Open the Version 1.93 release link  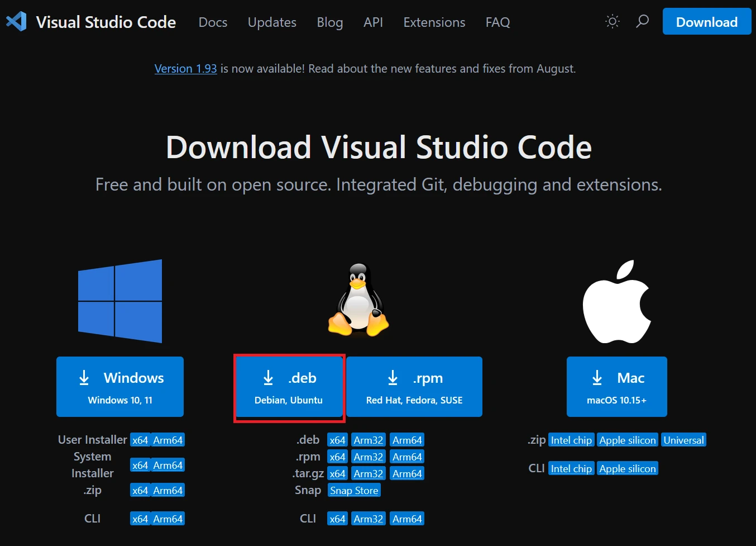(x=185, y=69)
